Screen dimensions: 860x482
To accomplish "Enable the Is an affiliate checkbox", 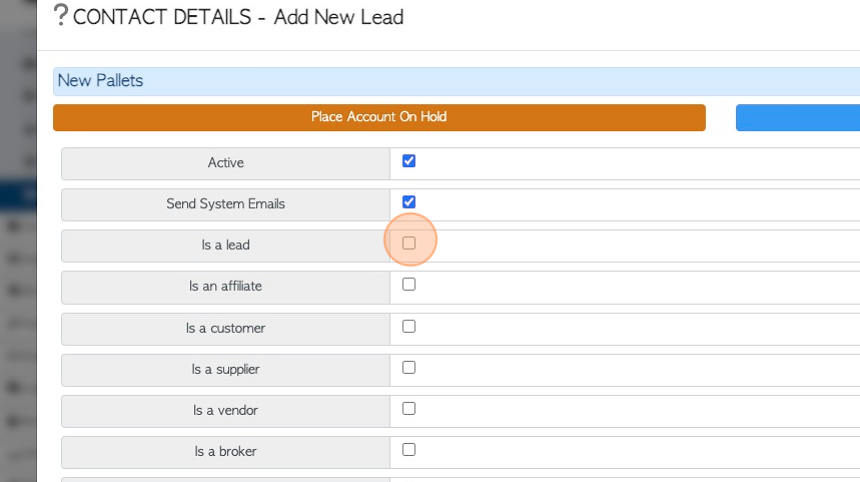I will pos(409,284).
